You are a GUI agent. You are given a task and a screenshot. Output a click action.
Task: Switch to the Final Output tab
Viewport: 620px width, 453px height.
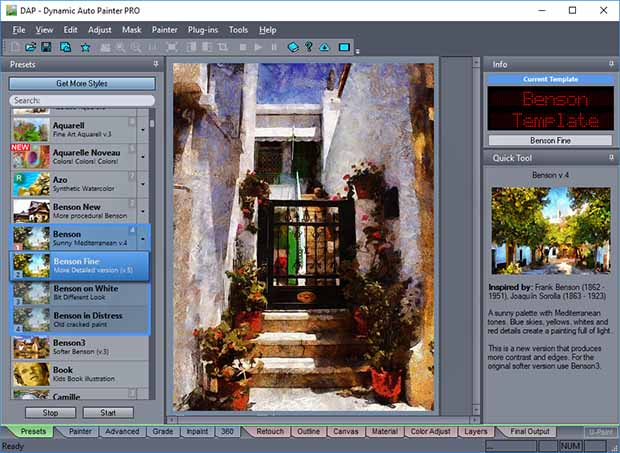(x=530, y=432)
